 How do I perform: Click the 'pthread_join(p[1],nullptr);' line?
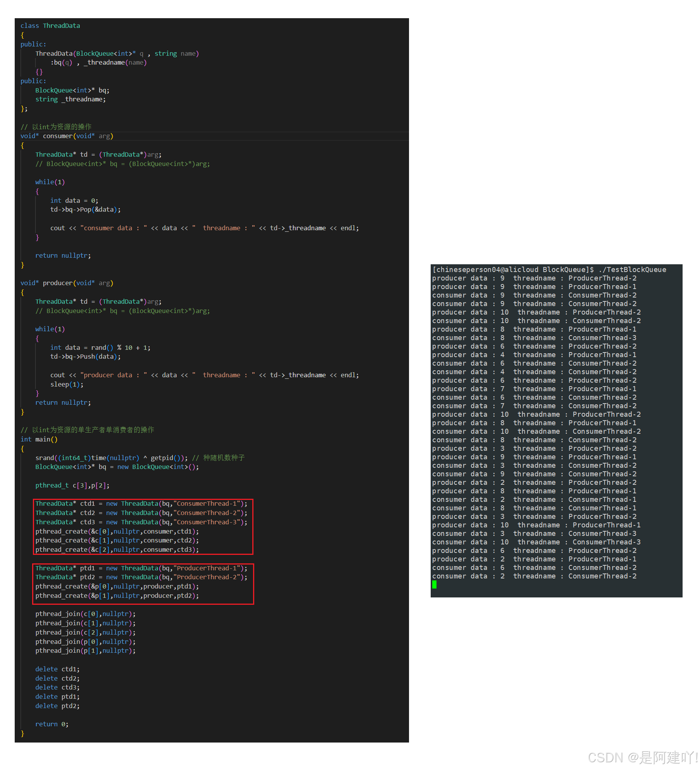[x=86, y=650]
